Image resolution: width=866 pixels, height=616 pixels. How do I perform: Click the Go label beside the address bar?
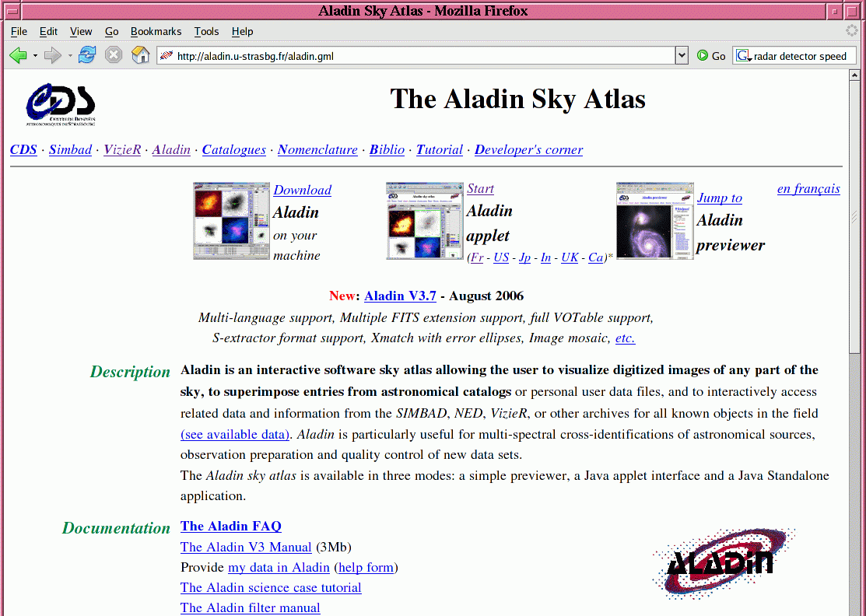pos(718,56)
